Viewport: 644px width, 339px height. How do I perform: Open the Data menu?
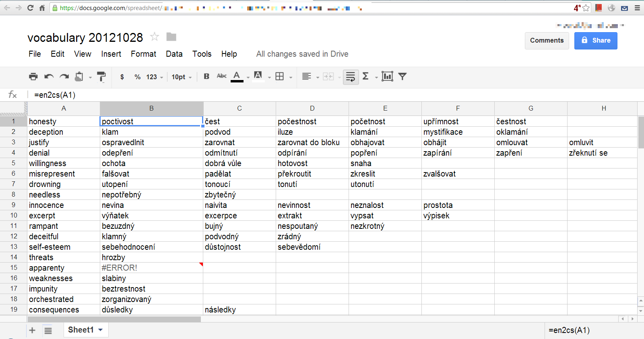(174, 54)
